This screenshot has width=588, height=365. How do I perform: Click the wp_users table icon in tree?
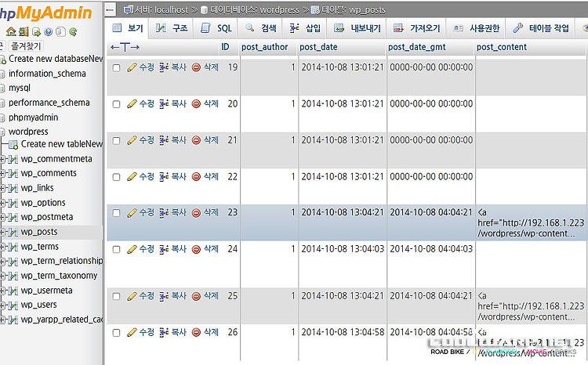tap(13, 305)
